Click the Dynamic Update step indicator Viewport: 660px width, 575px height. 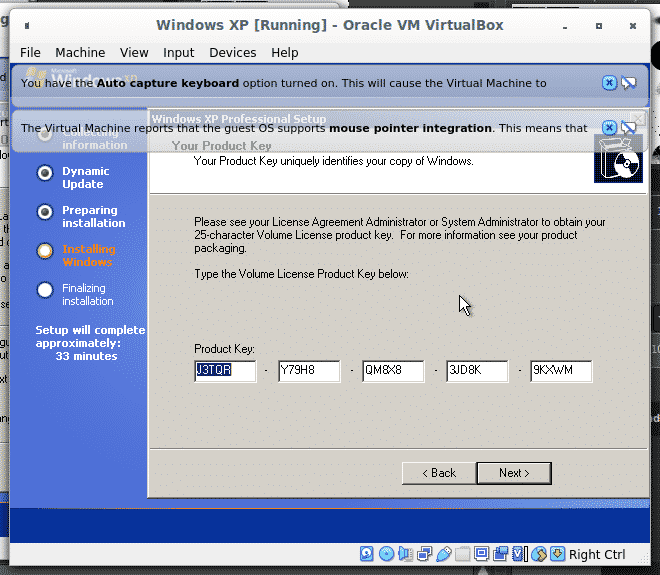coord(45,173)
